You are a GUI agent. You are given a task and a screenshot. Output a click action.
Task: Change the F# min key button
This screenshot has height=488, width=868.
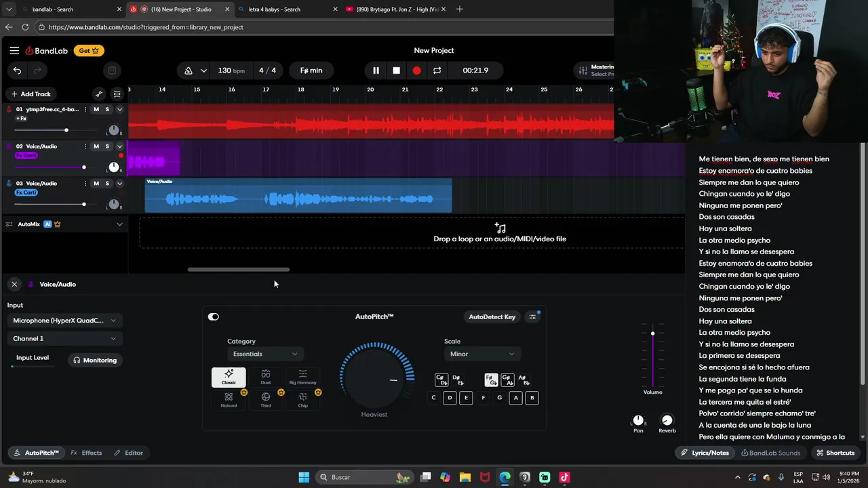(311, 70)
